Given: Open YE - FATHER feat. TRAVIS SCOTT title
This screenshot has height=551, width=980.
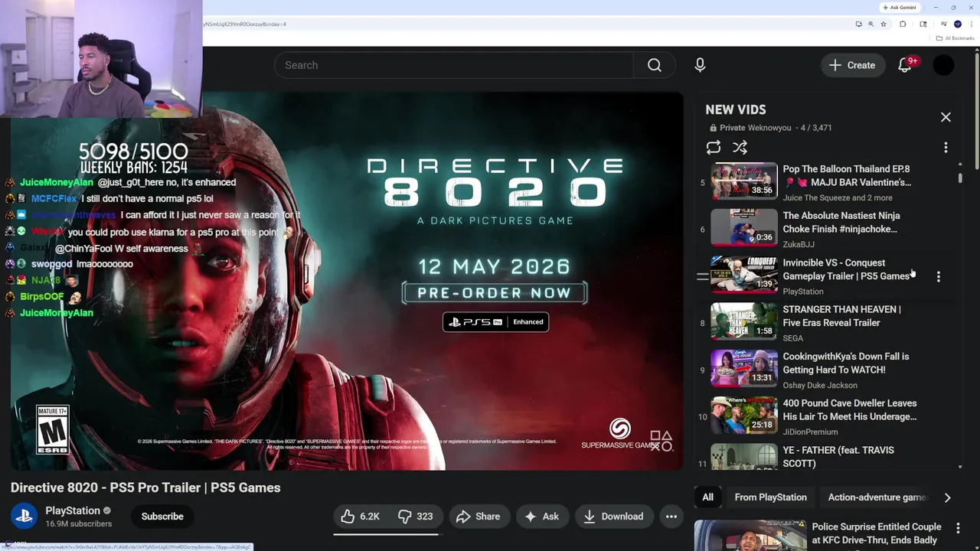Looking at the screenshot, I should click(x=838, y=457).
